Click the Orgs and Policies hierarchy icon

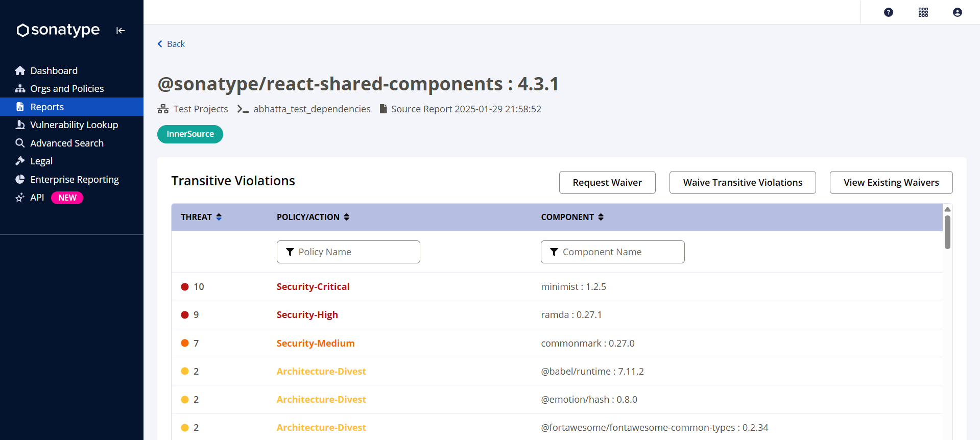(x=20, y=88)
